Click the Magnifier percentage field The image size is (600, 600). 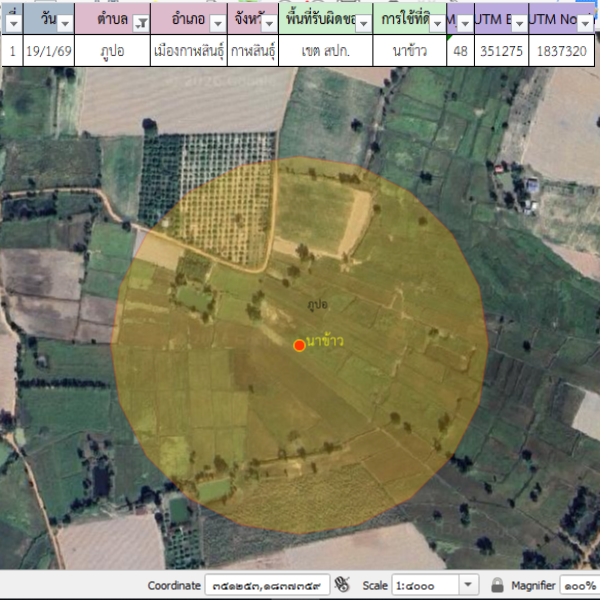coord(578,584)
